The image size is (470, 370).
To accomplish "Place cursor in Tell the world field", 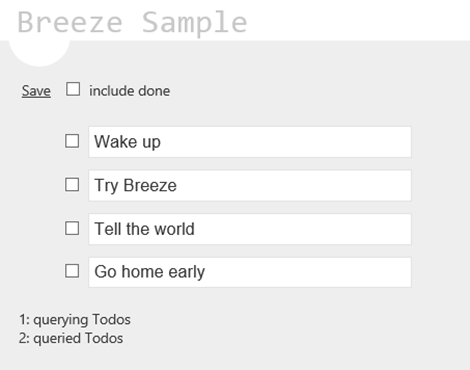I will pyautogui.click(x=250, y=229).
